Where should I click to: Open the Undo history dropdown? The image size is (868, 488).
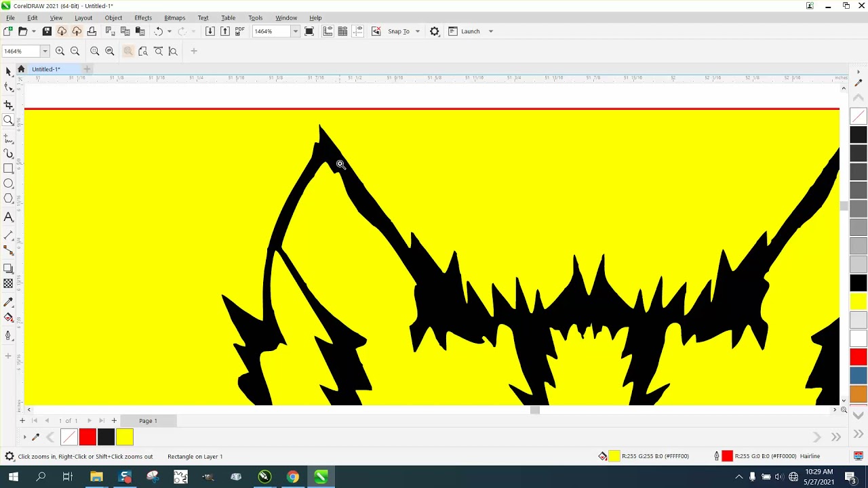[169, 31]
